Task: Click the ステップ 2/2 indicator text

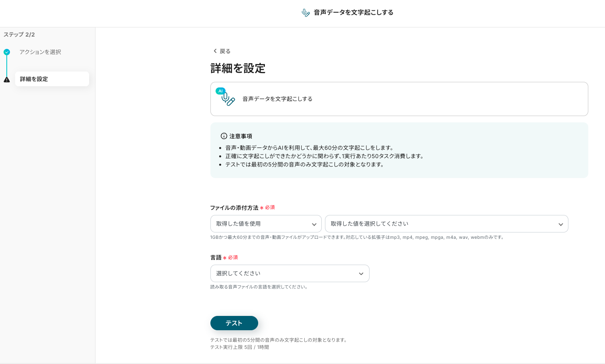Action: (19, 35)
